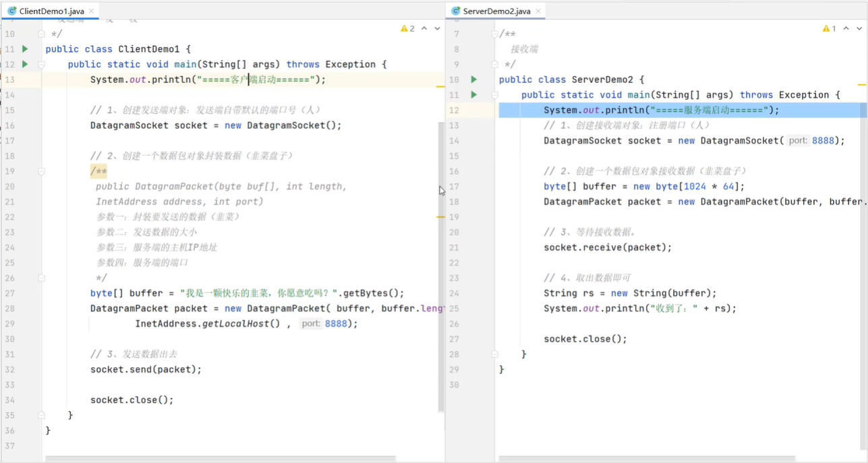Click socket.close(); in ClientDemo1
This screenshot has height=463, width=868.
click(132, 400)
